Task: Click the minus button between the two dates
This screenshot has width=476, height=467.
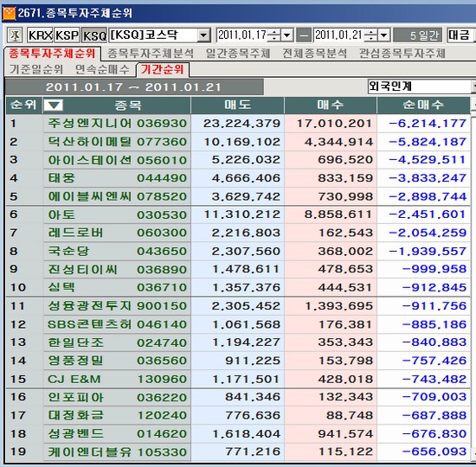Action: 304,35
